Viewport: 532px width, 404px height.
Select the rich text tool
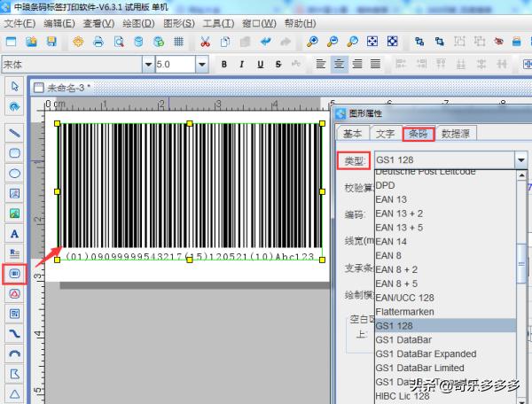pos(14,253)
